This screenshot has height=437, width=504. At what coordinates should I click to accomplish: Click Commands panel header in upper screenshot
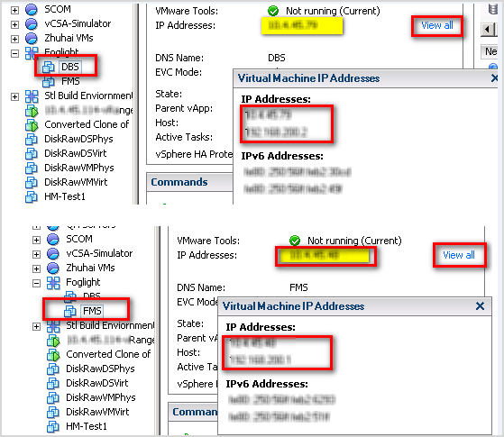189,182
